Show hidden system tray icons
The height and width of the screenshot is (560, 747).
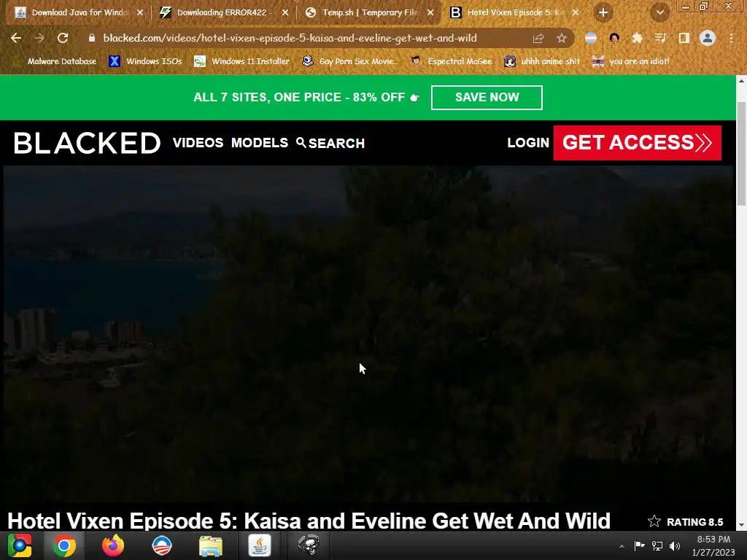coord(622,546)
